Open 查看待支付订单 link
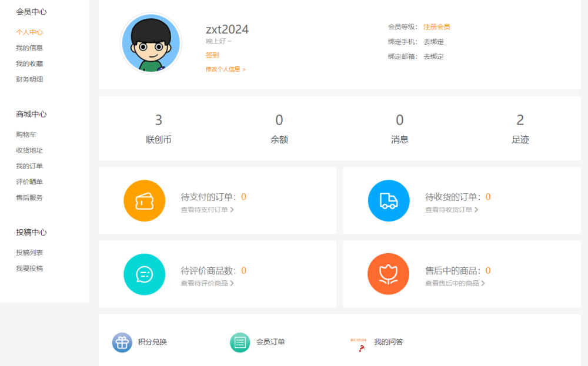The height and width of the screenshot is (366, 588). [x=208, y=210]
